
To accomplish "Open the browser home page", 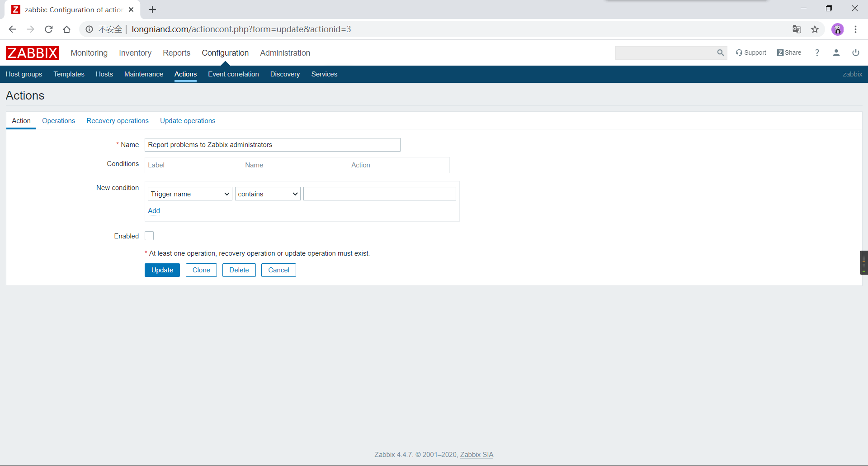I will [x=66, y=29].
